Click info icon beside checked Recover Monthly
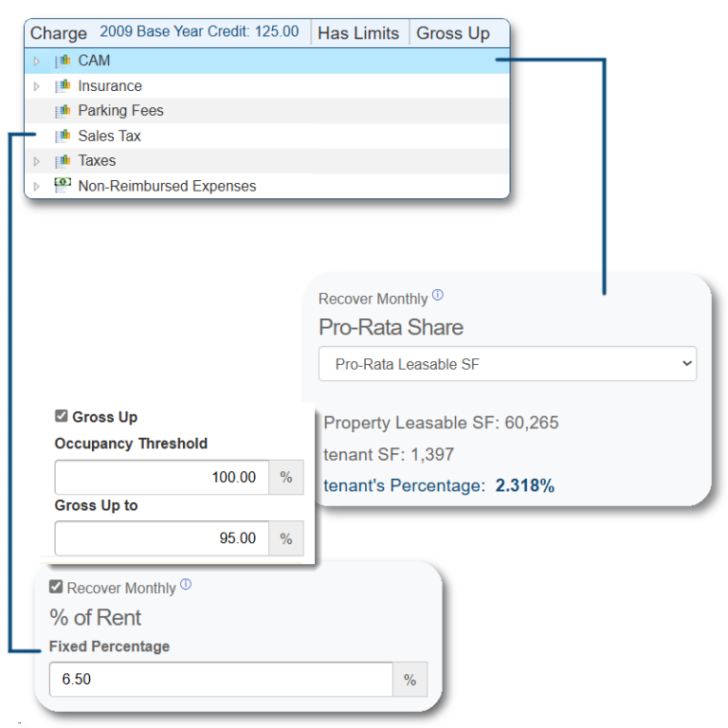The width and height of the screenshot is (728, 728). tap(186, 585)
